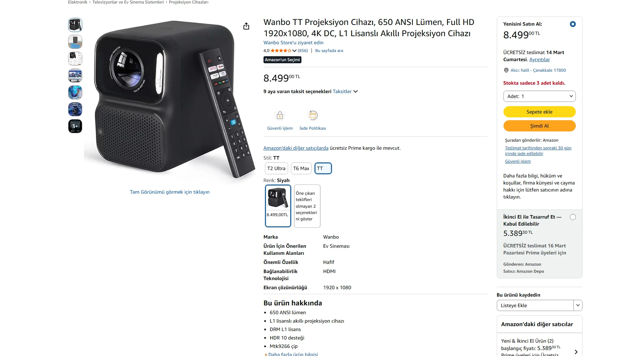Open the 3+ more images thumbnail
Viewport: 644px width, 356px height.
click(75, 126)
